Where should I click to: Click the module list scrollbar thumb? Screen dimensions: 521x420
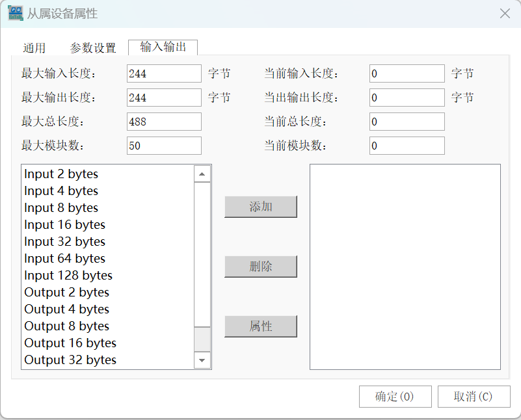[x=202, y=255]
